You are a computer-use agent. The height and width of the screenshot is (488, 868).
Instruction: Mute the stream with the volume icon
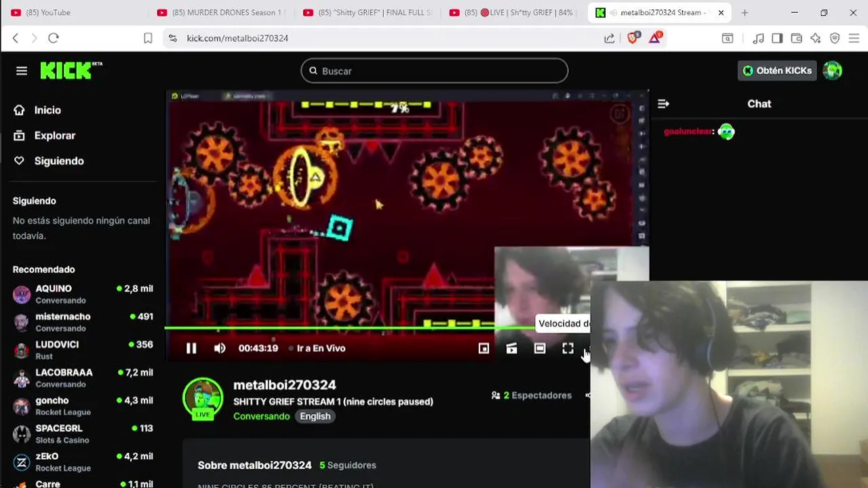coord(220,348)
